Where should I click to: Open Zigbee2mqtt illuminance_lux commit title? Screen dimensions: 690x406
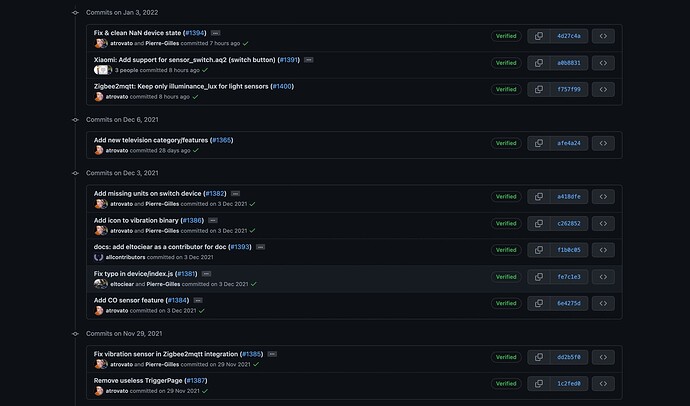(x=182, y=86)
